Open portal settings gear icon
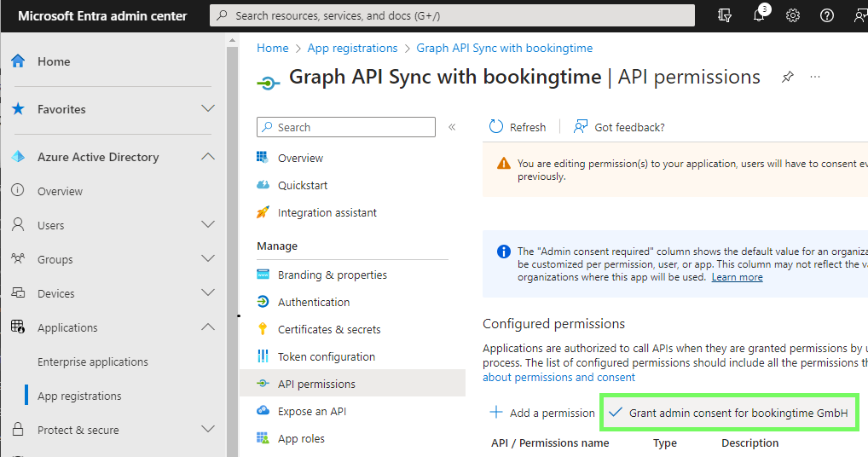This screenshot has width=868, height=457. pos(793,15)
